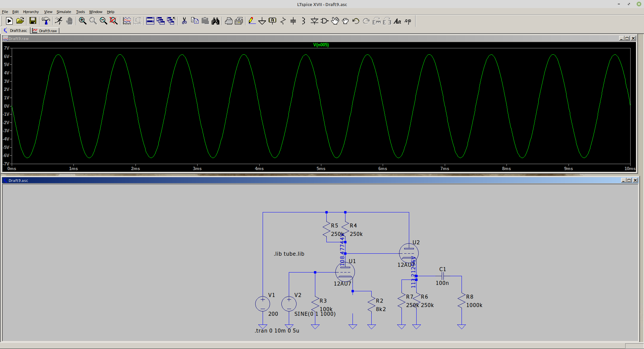644x349 pixels.
Task: Click the Print Setup icon
Action: 228,21
